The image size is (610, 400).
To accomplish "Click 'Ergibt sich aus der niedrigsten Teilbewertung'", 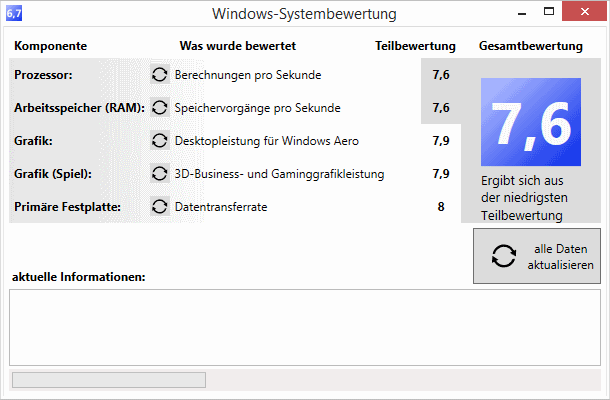I will point(524,198).
